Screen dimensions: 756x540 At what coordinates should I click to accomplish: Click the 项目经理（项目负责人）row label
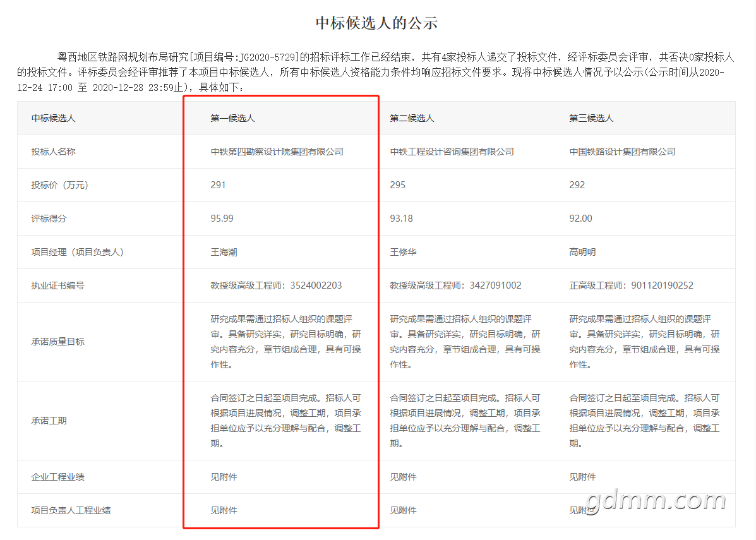pos(78,252)
